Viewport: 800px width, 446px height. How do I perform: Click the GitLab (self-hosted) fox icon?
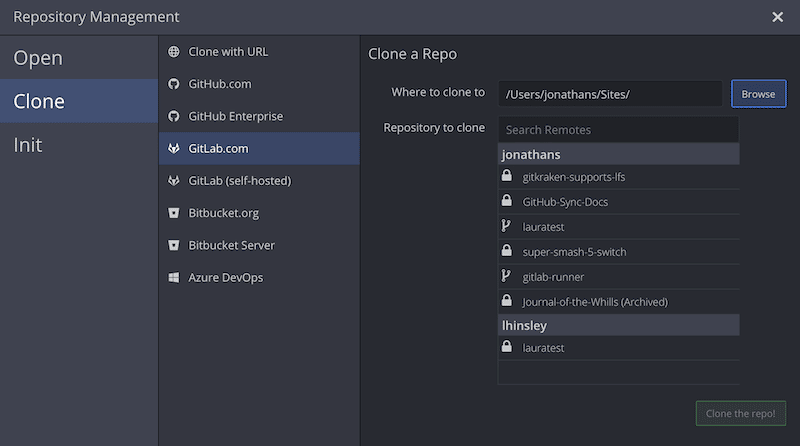pos(174,181)
